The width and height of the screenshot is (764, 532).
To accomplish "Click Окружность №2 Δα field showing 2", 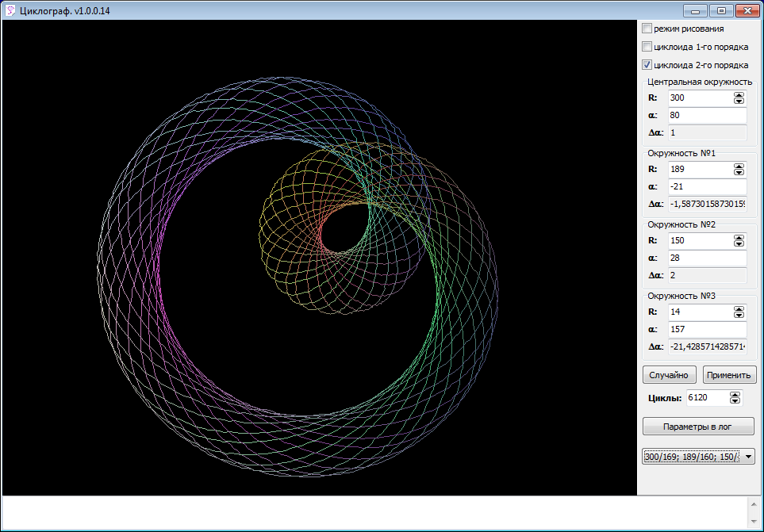I will [x=708, y=276].
